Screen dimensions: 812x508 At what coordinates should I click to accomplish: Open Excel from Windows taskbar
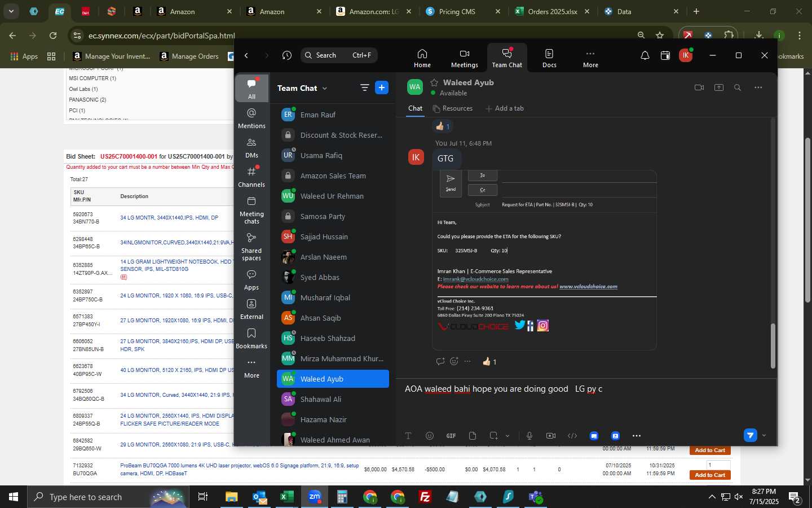pyautogui.click(x=286, y=497)
